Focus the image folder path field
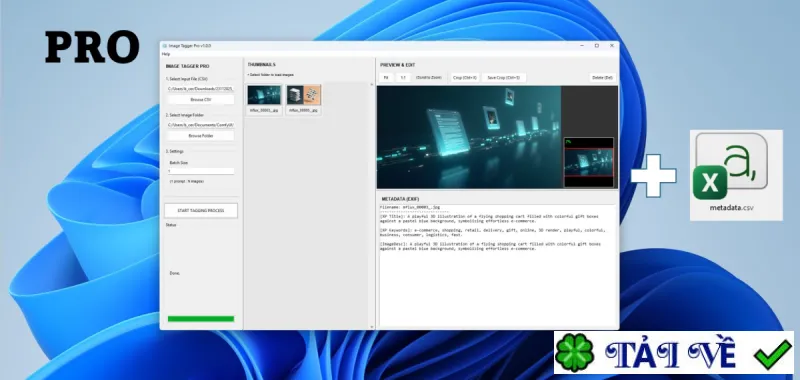The height and width of the screenshot is (380, 800). point(201,124)
